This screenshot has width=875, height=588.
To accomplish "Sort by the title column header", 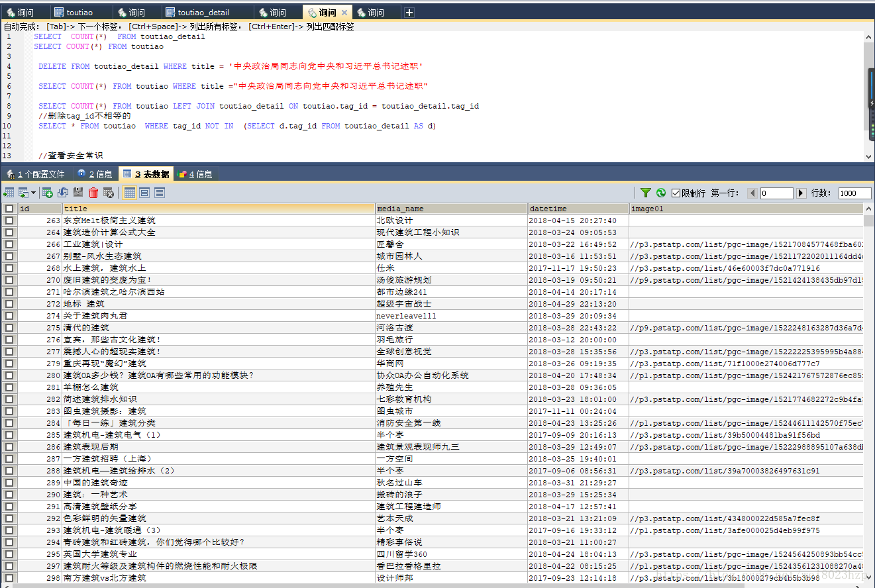I will coord(219,209).
